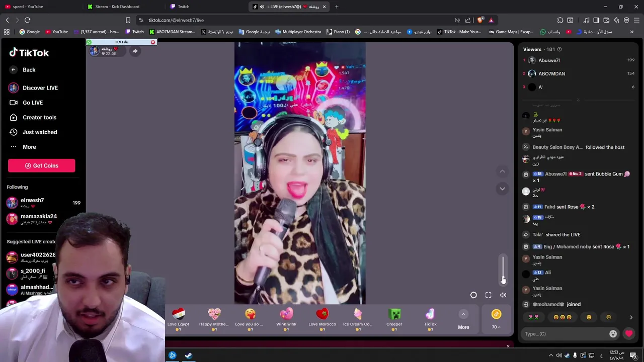Send the Creeper gift
Viewport: 644px width, 362px height.
394,319
